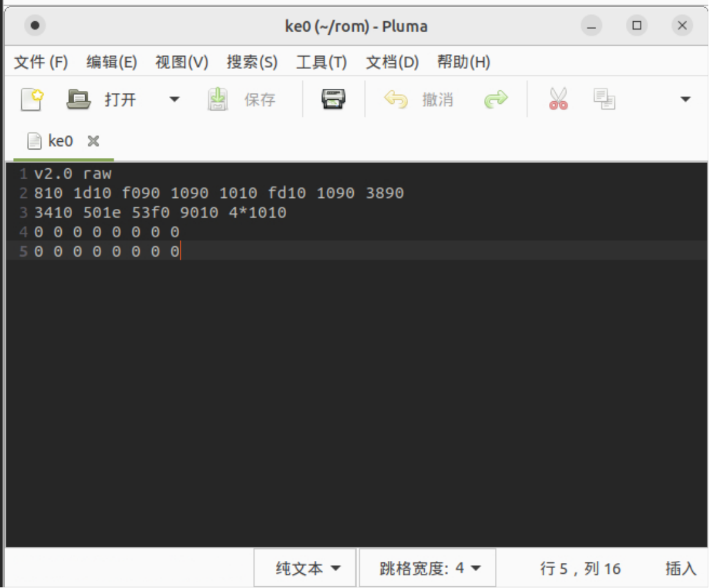Toggle the 插入 insert mode indicator
Viewport: 709px width, 588px height.
point(681,568)
